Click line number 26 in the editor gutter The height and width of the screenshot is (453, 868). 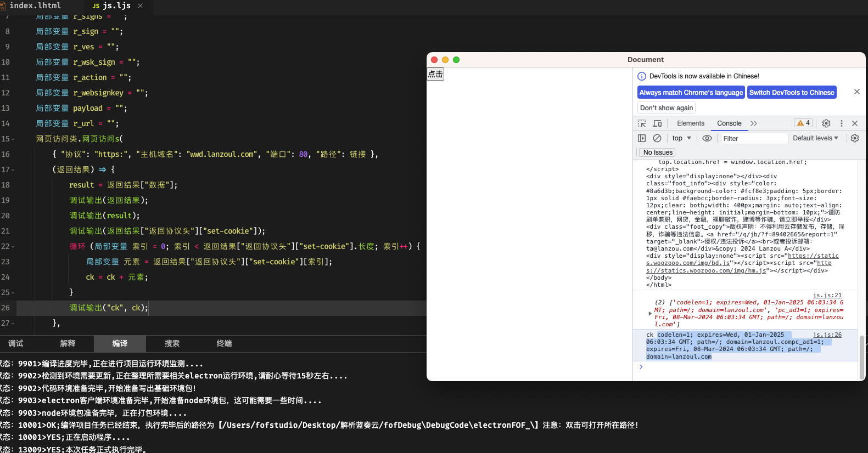[5, 308]
